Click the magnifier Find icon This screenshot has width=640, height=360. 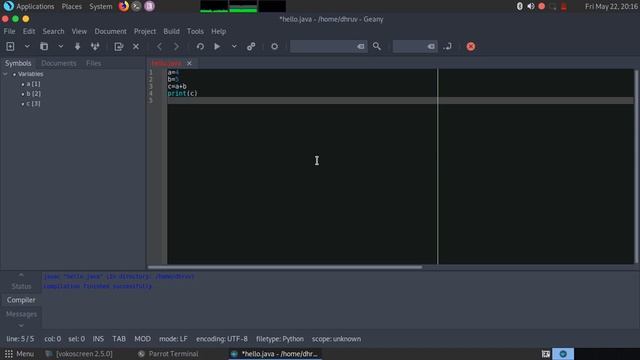[377, 47]
